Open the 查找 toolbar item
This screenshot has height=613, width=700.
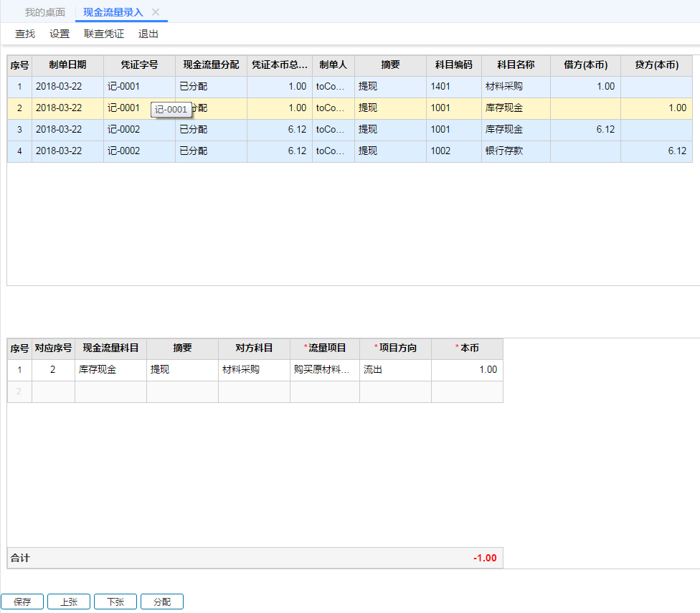click(x=25, y=34)
